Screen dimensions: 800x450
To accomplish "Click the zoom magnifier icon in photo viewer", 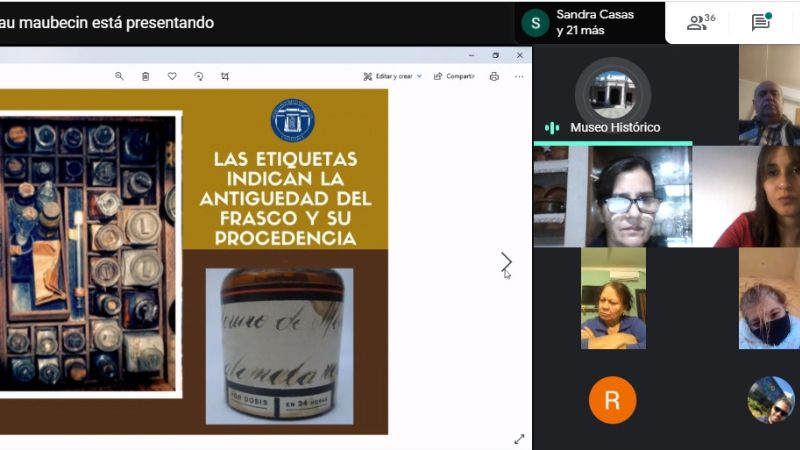I will (x=119, y=76).
